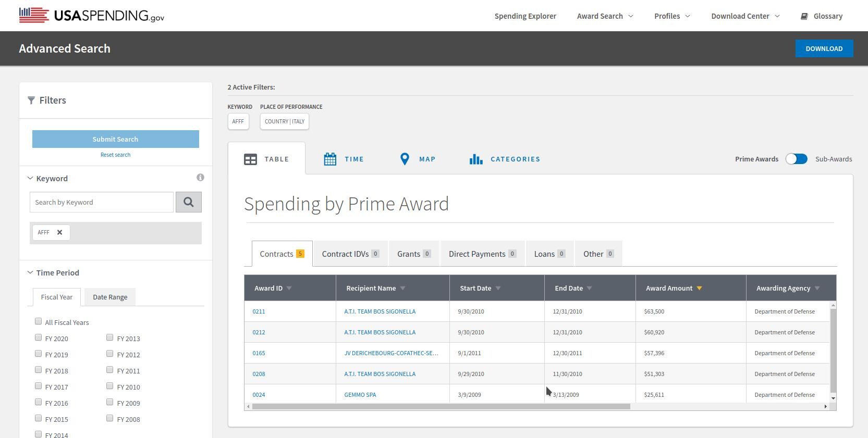Click Reset search link
This screenshot has width=868, height=438.
(x=116, y=155)
